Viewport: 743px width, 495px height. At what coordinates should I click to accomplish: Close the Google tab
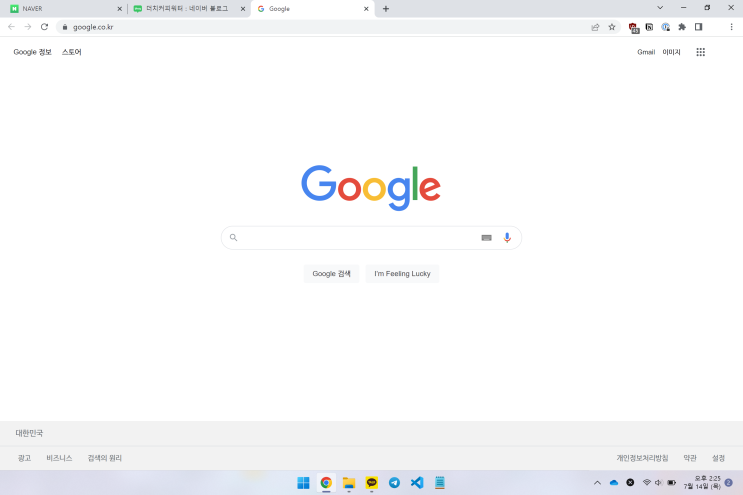[366, 9]
